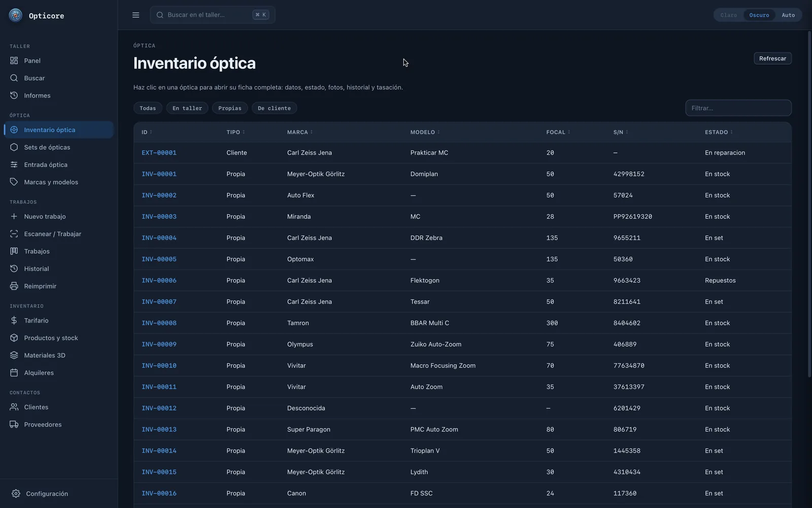Click the Productos y stock box icon
Viewport: 812px width, 508px height.
pyautogui.click(x=14, y=338)
